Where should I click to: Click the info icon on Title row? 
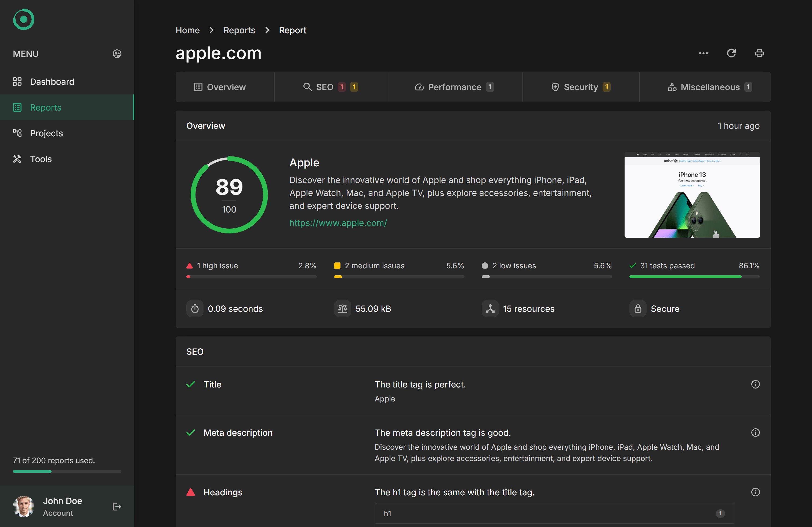755,384
